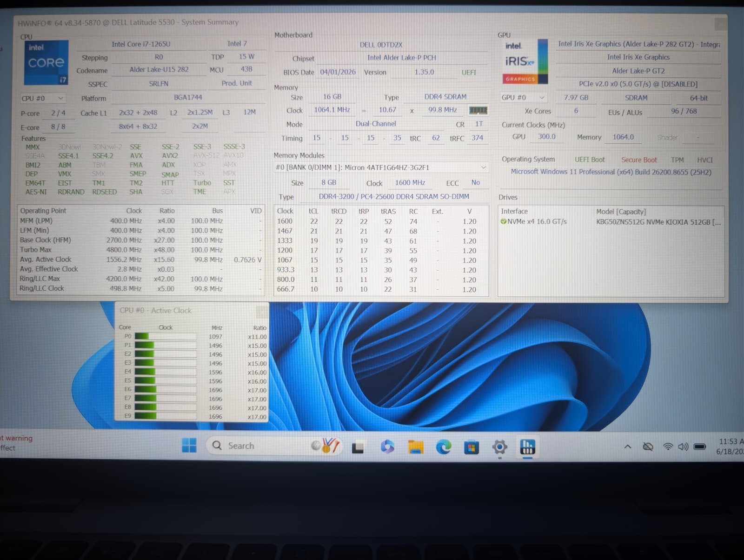Click the P0 core clock bar
744x560 pixels.
pyautogui.click(x=166, y=336)
